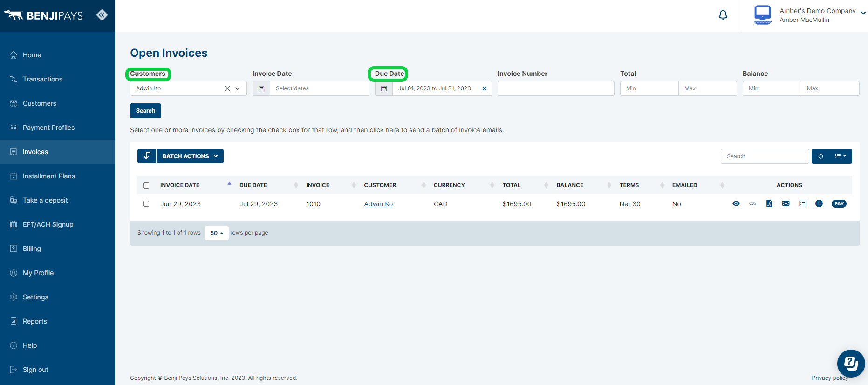Image resolution: width=868 pixels, height=385 pixels.
Task: Email invoice 1010 envelope icon
Action: [786, 203]
